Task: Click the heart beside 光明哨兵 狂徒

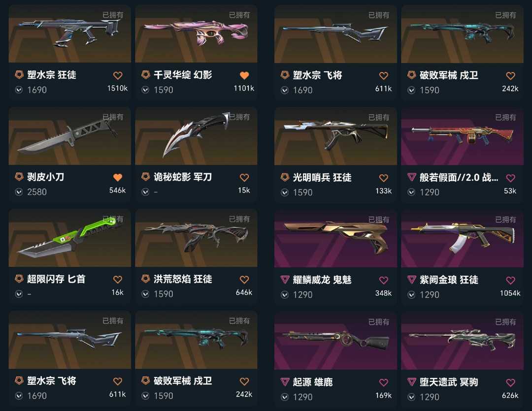Action: coord(384,178)
